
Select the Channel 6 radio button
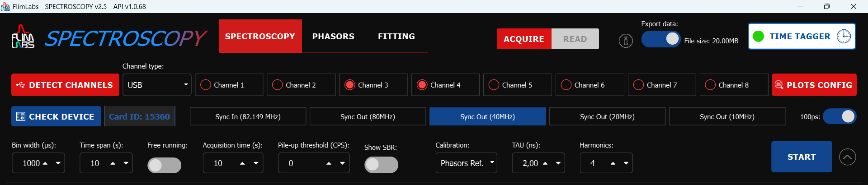click(x=566, y=85)
